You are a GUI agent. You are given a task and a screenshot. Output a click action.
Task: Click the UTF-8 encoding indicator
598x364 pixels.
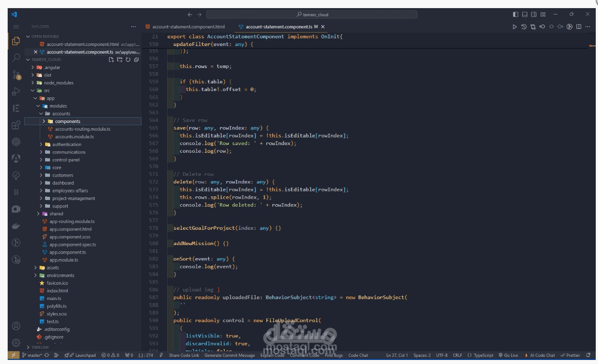click(x=442, y=355)
